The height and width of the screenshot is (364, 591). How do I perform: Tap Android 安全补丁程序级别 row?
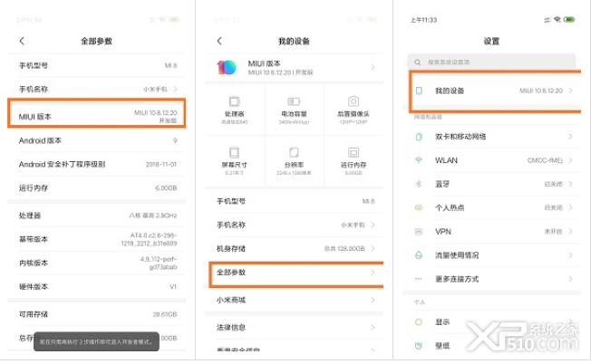point(96,164)
